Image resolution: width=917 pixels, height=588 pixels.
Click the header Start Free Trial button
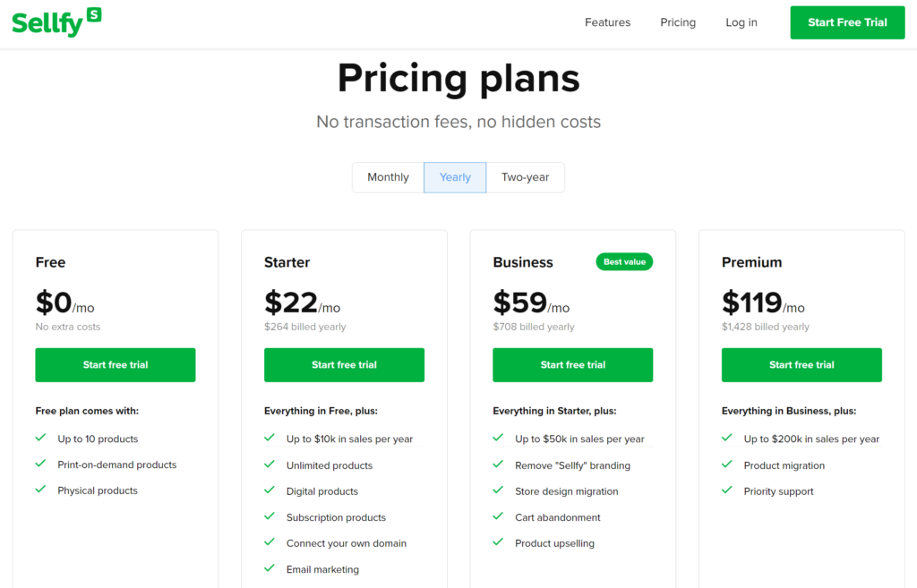pos(847,22)
